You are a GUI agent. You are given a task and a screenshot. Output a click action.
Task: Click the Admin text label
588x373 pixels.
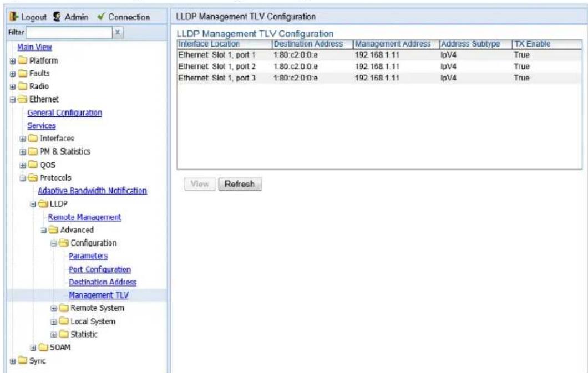point(77,17)
